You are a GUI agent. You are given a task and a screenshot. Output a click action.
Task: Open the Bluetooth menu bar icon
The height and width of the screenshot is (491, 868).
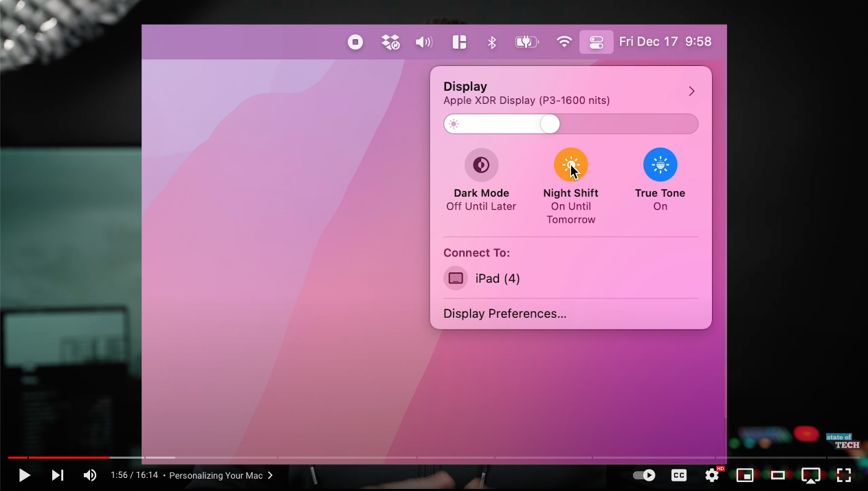[x=492, y=43]
